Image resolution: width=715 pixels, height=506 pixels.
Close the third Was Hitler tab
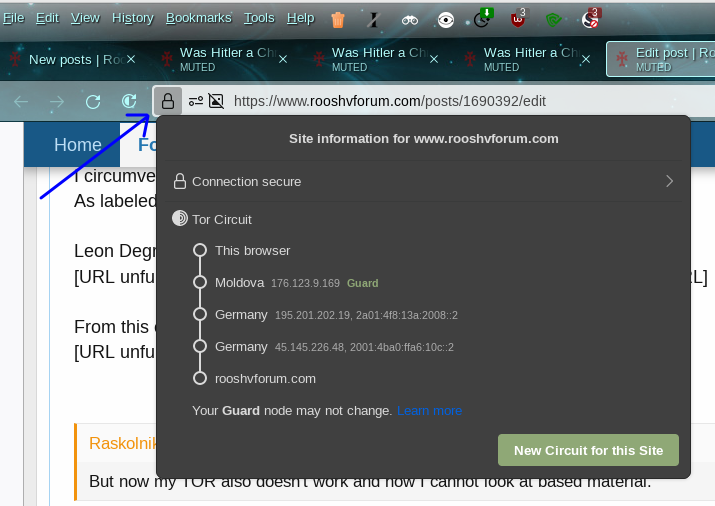(586, 59)
